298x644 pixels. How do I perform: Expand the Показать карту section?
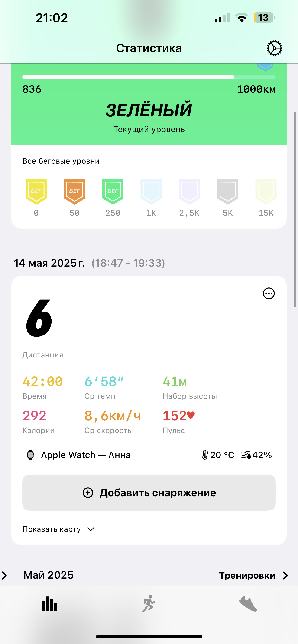tap(58, 529)
